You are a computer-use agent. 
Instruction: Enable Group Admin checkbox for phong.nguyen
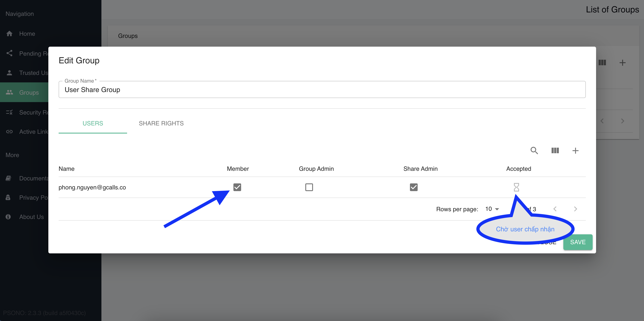point(309,187)
